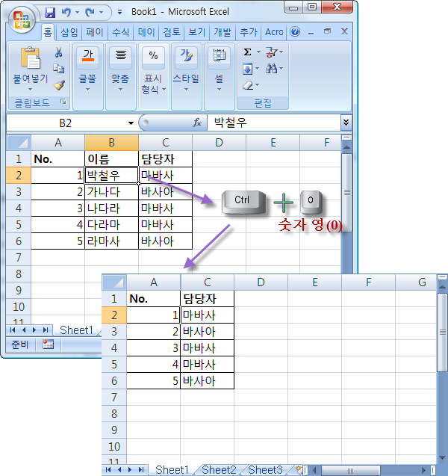Cut selection with scissors icon
The image size is (448, 476).
coord(58,52)
